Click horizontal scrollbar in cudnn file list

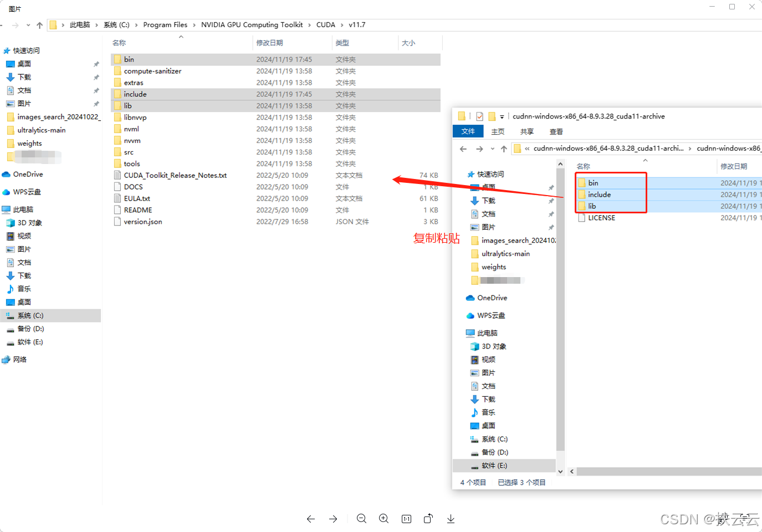669,472
